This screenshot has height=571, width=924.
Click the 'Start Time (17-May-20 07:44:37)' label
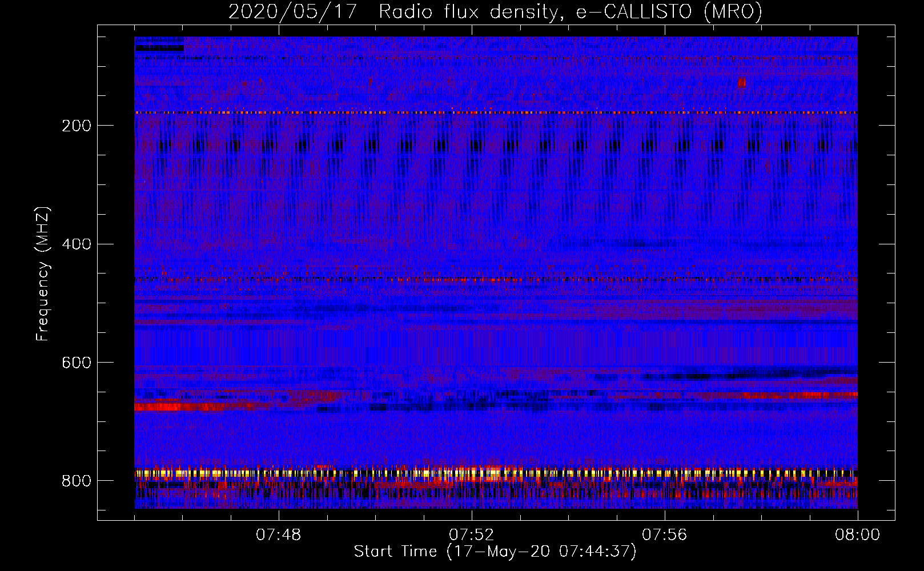click(495, 551)
